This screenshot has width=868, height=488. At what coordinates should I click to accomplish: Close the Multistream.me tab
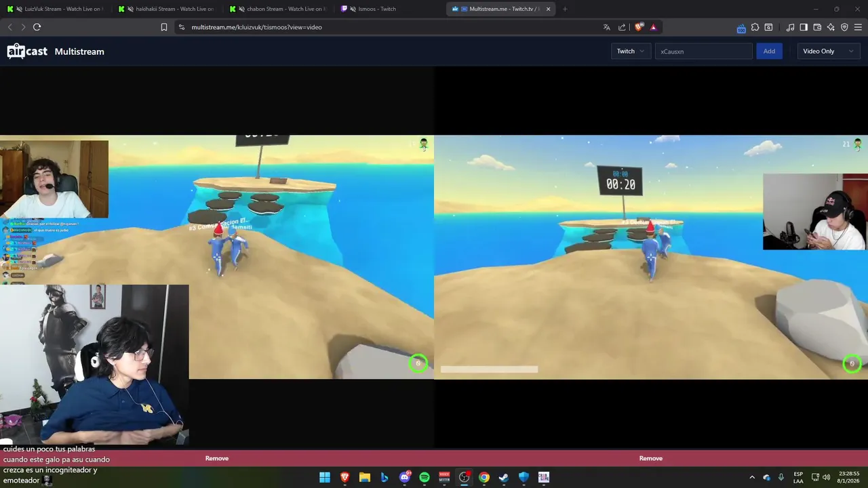(548, 9)
